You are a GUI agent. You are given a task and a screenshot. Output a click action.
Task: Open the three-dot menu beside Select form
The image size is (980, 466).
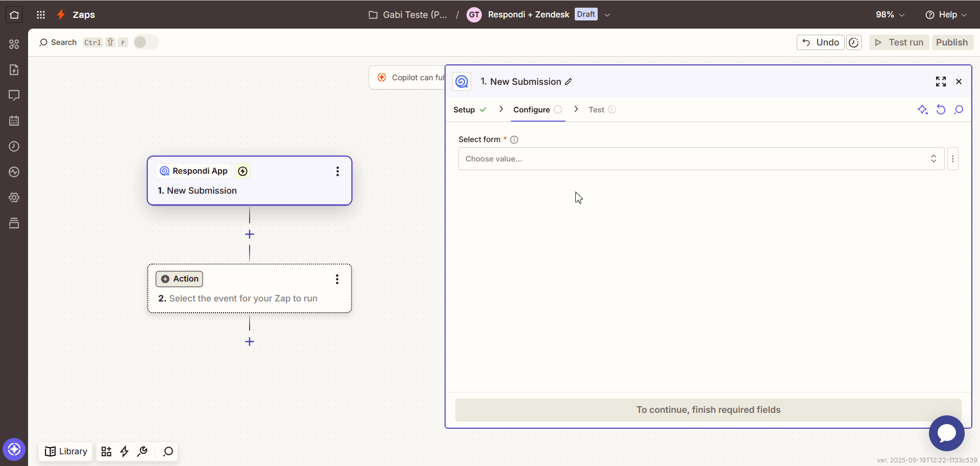953,159
